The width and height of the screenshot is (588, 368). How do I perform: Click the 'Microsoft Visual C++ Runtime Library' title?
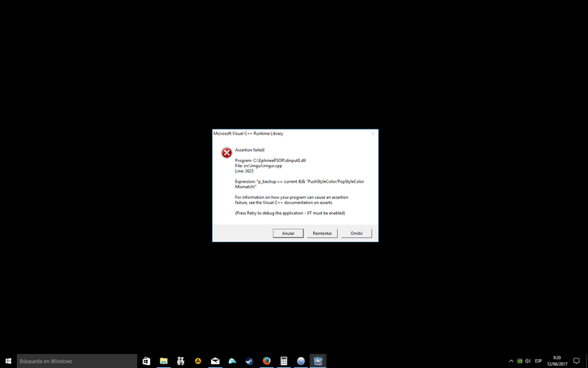coord(248,133)
